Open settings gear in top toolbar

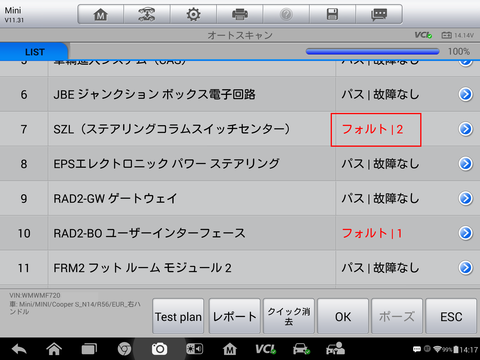pos(193,14)
